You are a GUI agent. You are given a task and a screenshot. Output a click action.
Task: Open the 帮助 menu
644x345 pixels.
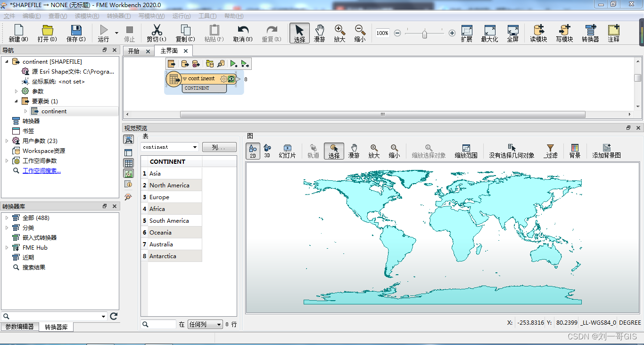click(234, 16)
